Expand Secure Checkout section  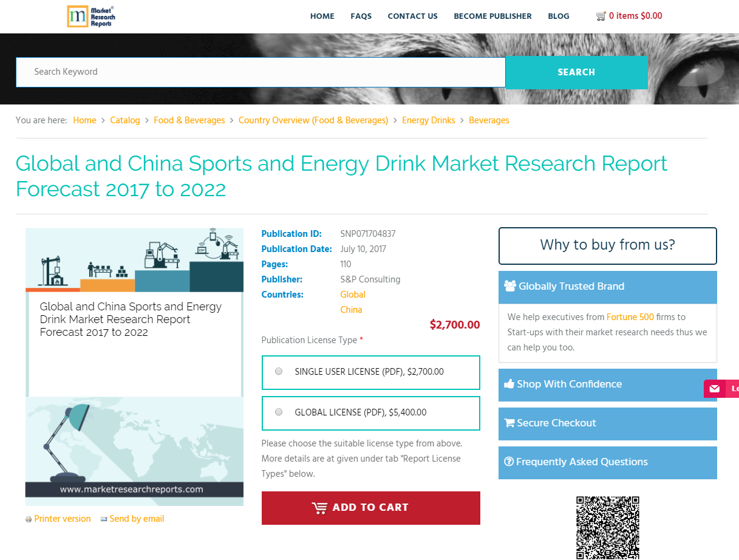coord(608,423)
